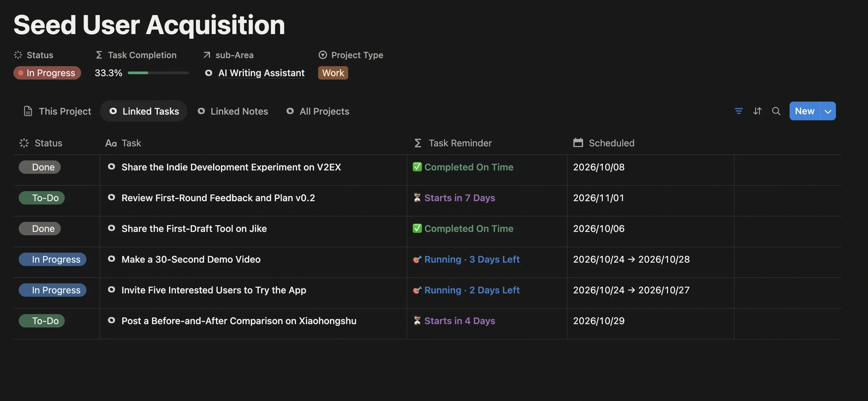Click the New button
Image resolution: width=868 pixels, height=401 pixels.
click(x=804, y=111)
